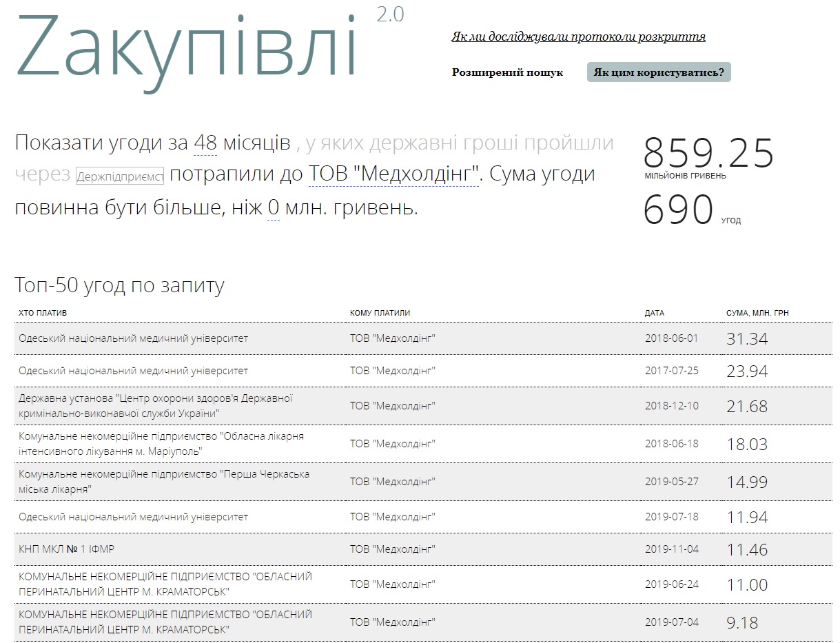The image size is (840, 643).
Task: Click the ХТО ПЛАТИВ column header
Action: point(43,313)
